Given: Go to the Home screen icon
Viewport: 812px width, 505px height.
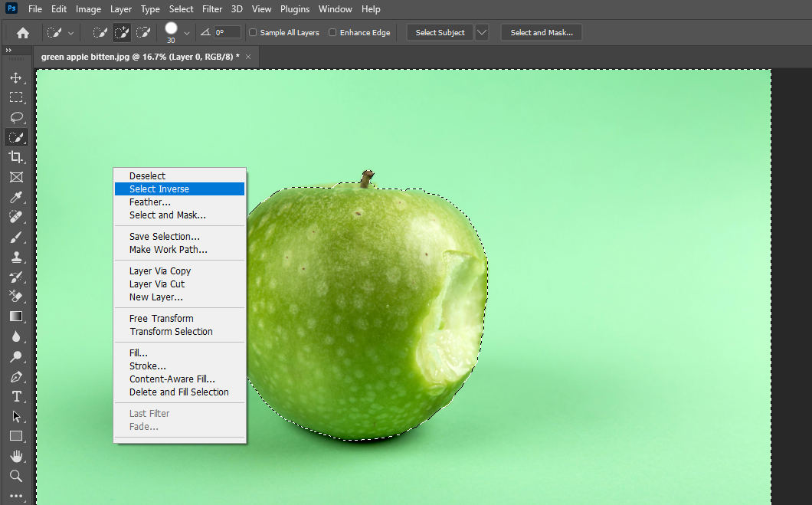Looking at the screenshot, I should (x=23, y=33).
